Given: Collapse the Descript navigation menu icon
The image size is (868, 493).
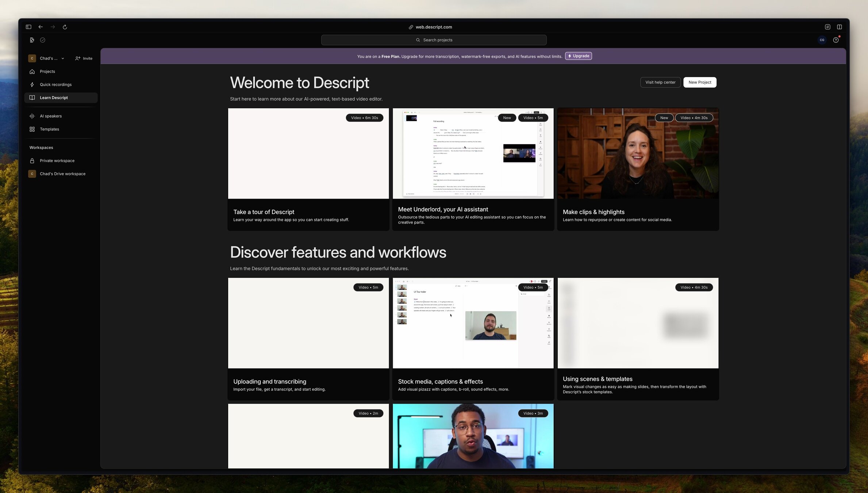Looking at the screenshot, I should [x=32, y=40].
